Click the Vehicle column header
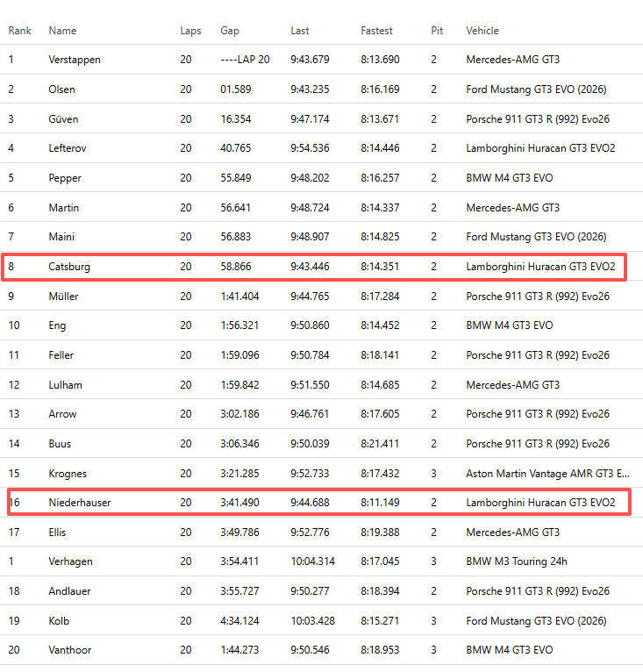Screen dimensions: 643x672 pos(482,31)
